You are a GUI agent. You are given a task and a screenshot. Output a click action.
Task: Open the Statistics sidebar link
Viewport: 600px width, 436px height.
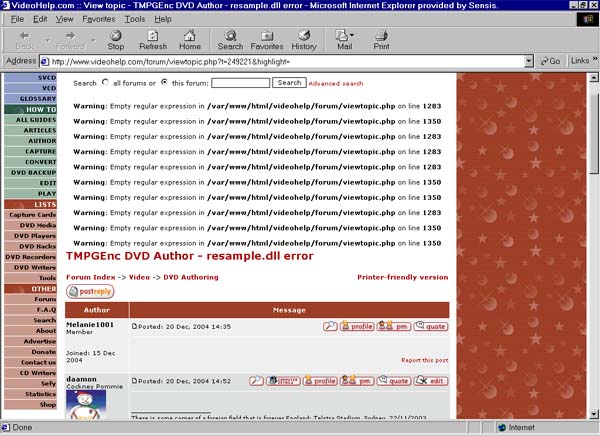pyautogui.click(x=31, y=394)
